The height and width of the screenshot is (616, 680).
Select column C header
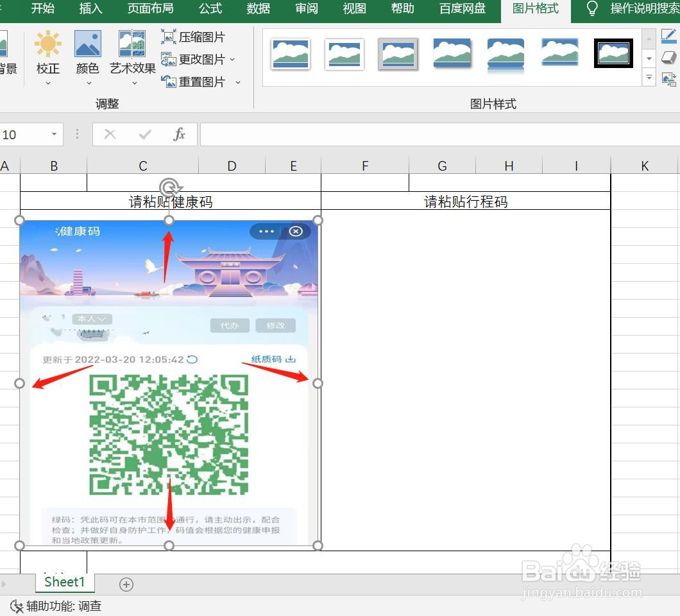pyautogui.click(x=143, y=166)
